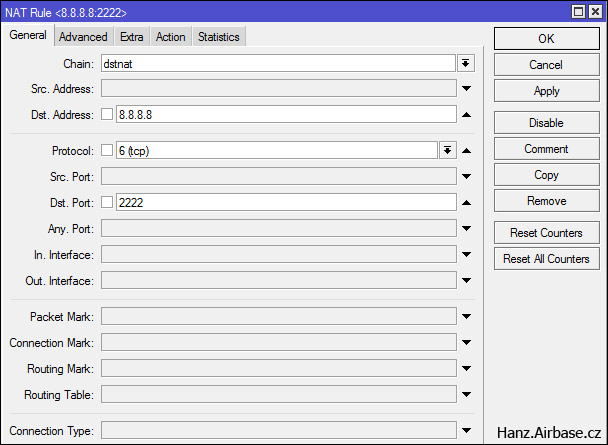Add a Comment to the rule
This screenshot has width=608, height=445.
coord(547,149)
